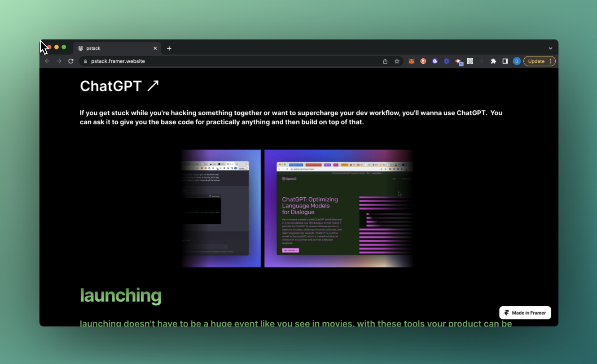Click the share page icon in the address bar
The image size is (597, 364).
[385, 61]
